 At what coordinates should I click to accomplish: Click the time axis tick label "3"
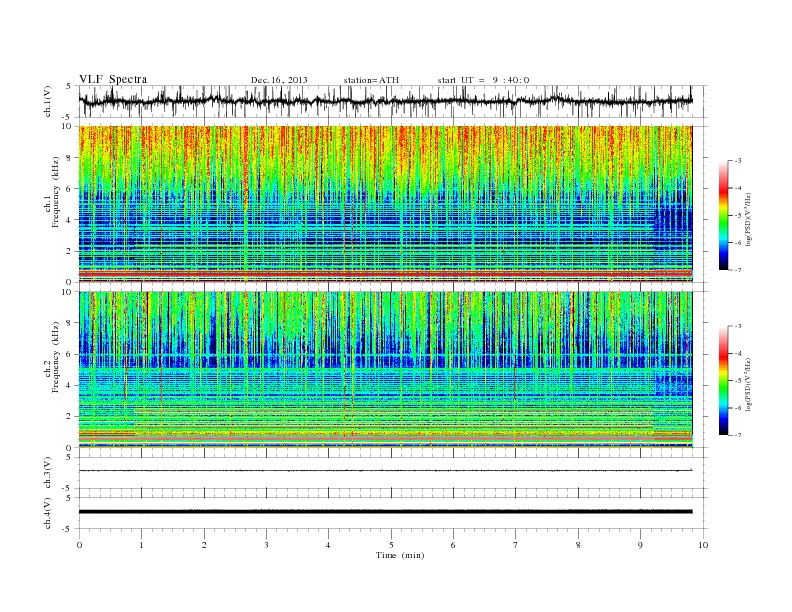(x=266, y=545)
